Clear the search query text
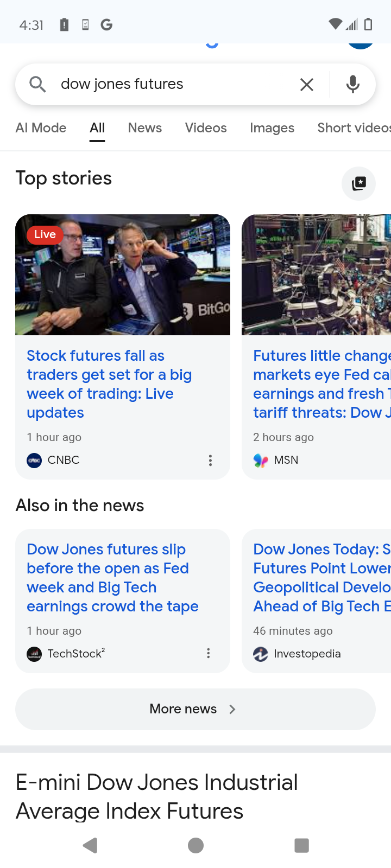Screen dimensions: 391x868 point(307,84)
